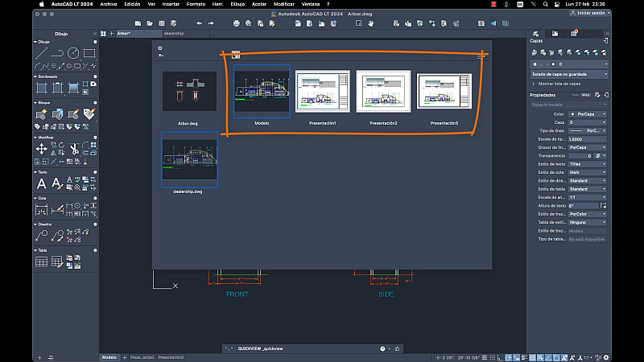
Task: Collapse the Bloque tool group
Action: click(35, 103)
